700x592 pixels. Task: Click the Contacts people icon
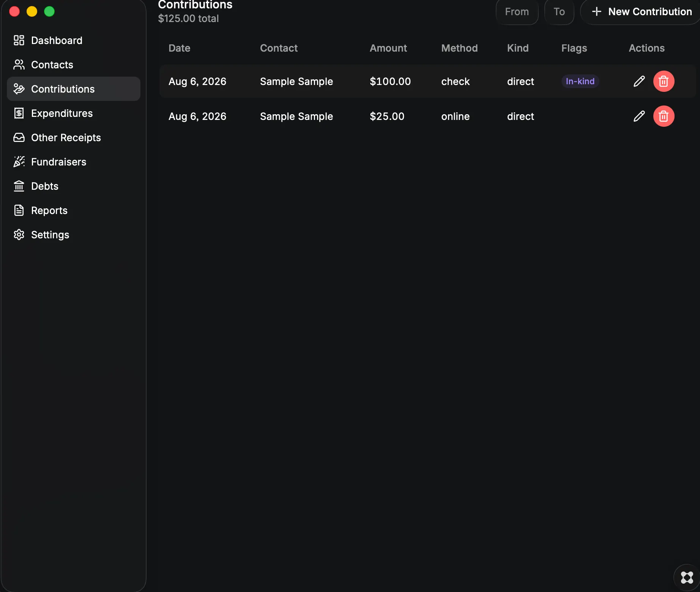[x=19, y=65]
